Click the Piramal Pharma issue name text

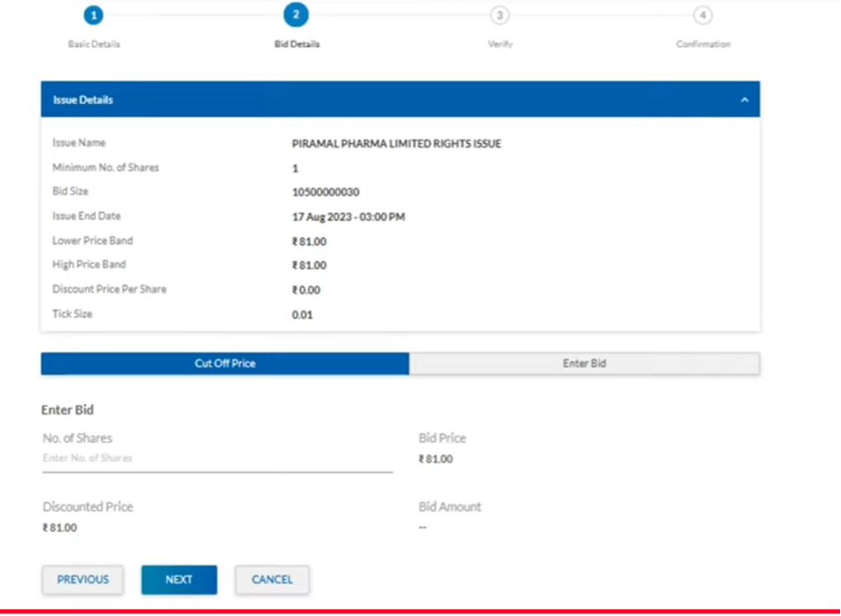click(396, 144)
